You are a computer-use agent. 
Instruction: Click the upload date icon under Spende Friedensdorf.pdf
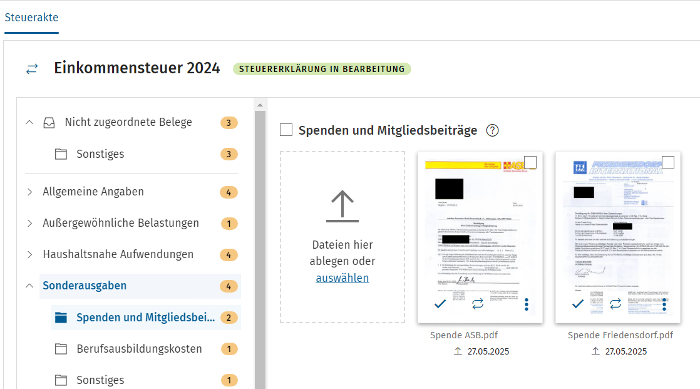596,351
